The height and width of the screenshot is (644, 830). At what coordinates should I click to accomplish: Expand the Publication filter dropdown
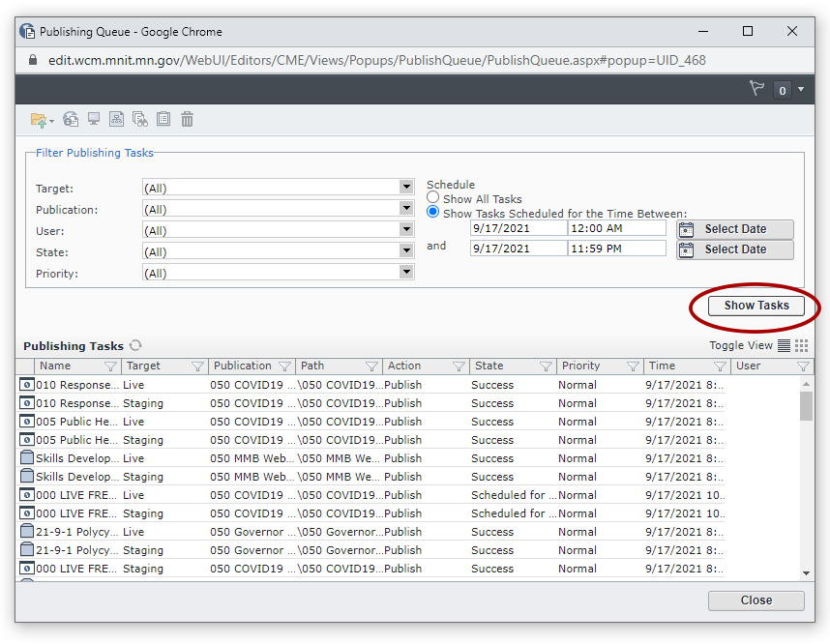click(x=406, y=209)
